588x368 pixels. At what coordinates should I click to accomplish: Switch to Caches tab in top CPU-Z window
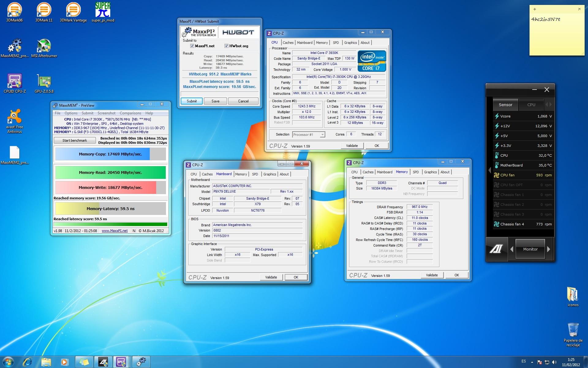click(x=288, y=43)
